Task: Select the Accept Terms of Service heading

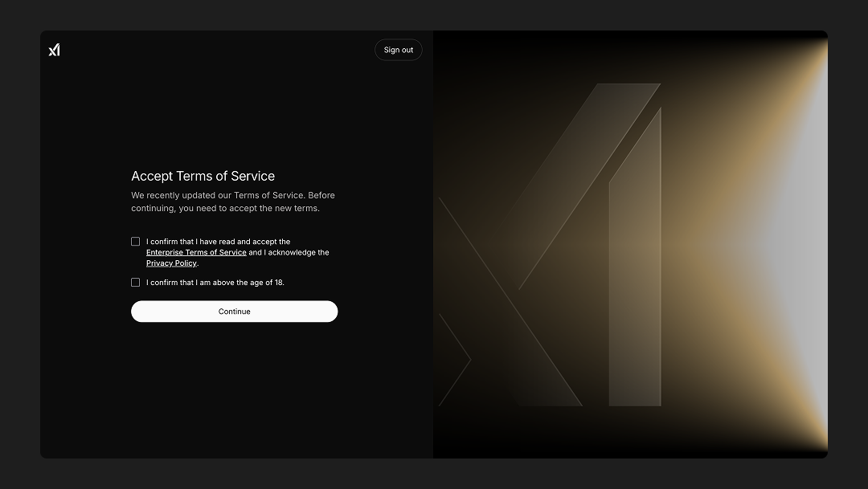Action: coord(203,176)
